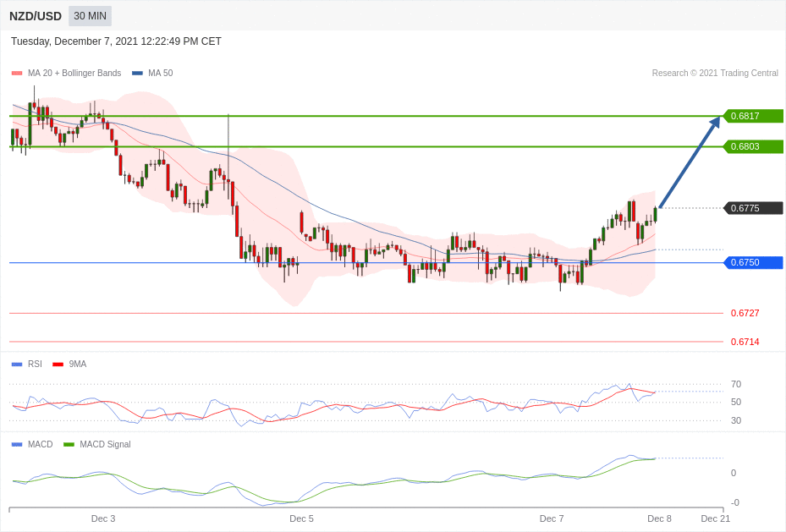786x532 pixels.
Task: Click the RSI legend label
Action: click(x=35, y=365)
